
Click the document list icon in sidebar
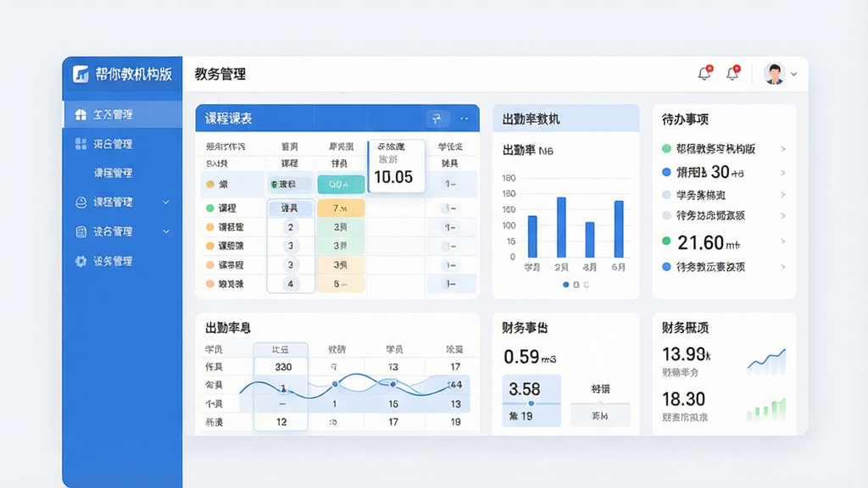[x=81, y=232]
